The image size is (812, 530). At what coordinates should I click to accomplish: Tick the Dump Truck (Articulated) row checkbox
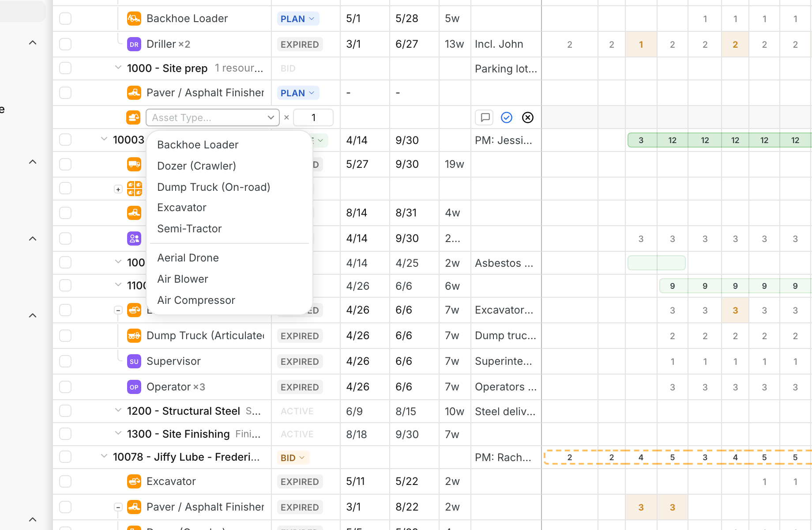tap(65, 336)
